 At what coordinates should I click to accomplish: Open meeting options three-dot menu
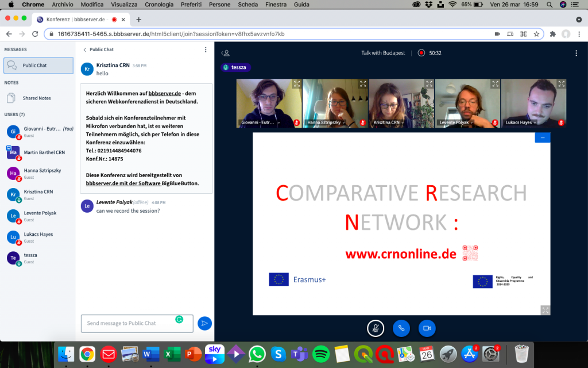[x=577, y=53]
